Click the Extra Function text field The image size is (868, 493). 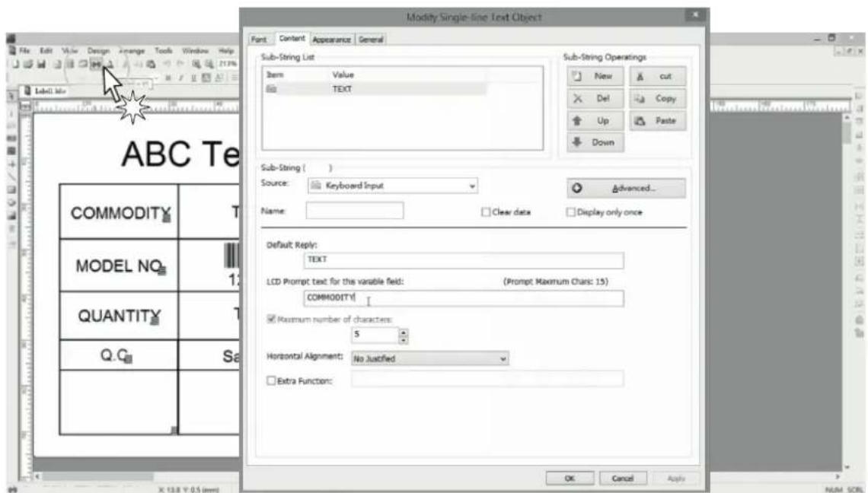(x=488, y=380)
